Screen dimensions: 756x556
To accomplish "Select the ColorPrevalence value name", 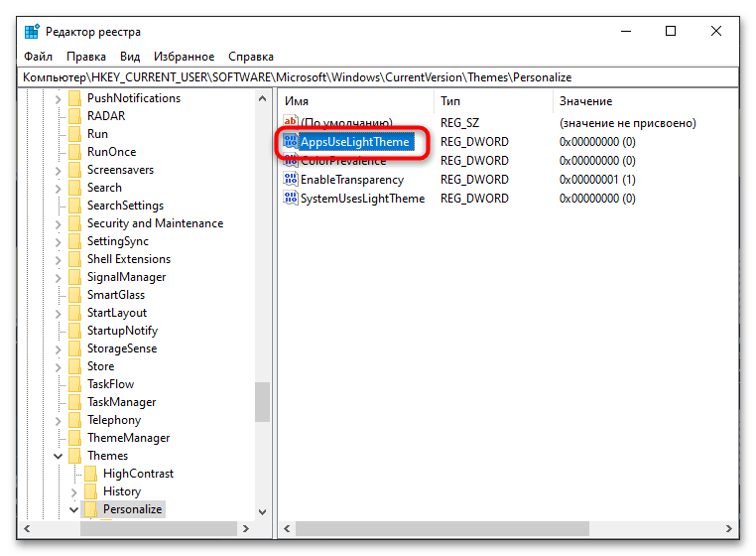I will [343, 161].
